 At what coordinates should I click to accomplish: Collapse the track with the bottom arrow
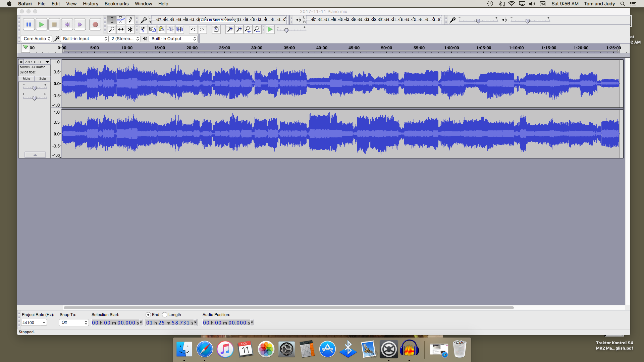click(x=35, y=155)
